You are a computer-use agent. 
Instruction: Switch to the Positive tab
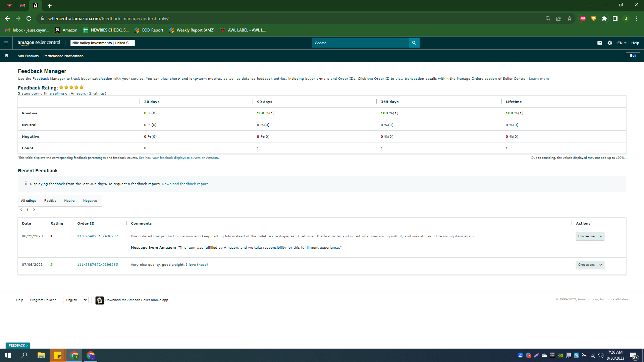click(50, 201)
